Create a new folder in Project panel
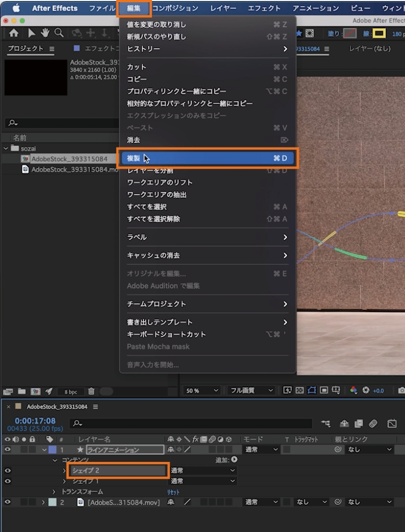This screenshot has height=532, width=405. [21, 392]
